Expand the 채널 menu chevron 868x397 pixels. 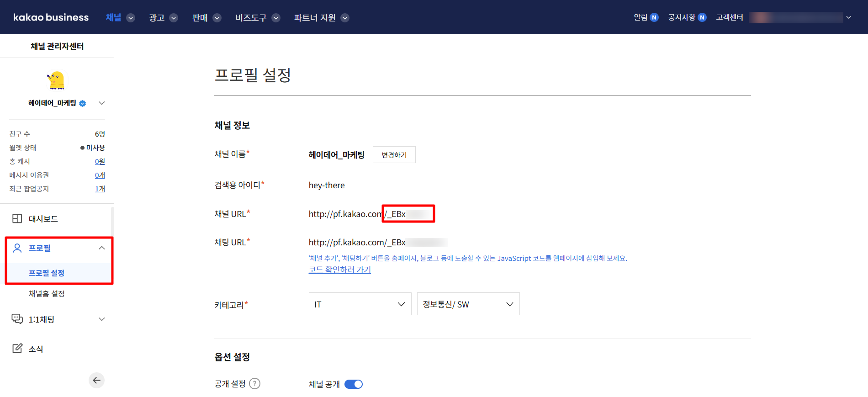pyautogui.click(x=131, y=18)
